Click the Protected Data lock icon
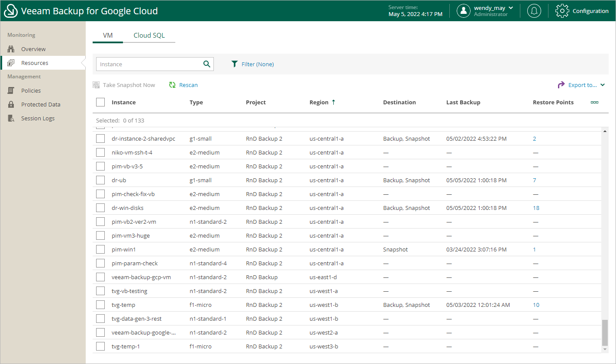The height and width of the screenshot is (364, 616). pyautogui.click(x=11, y=104)
